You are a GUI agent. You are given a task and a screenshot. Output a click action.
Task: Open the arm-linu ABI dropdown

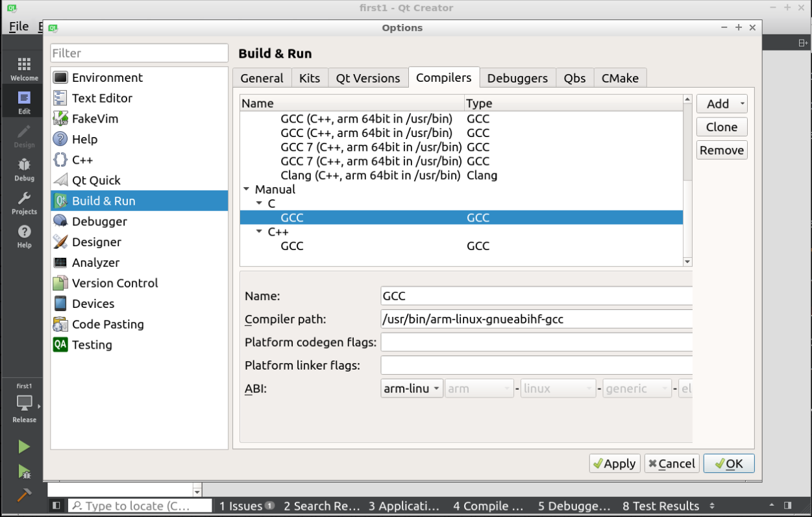point(412,388)
